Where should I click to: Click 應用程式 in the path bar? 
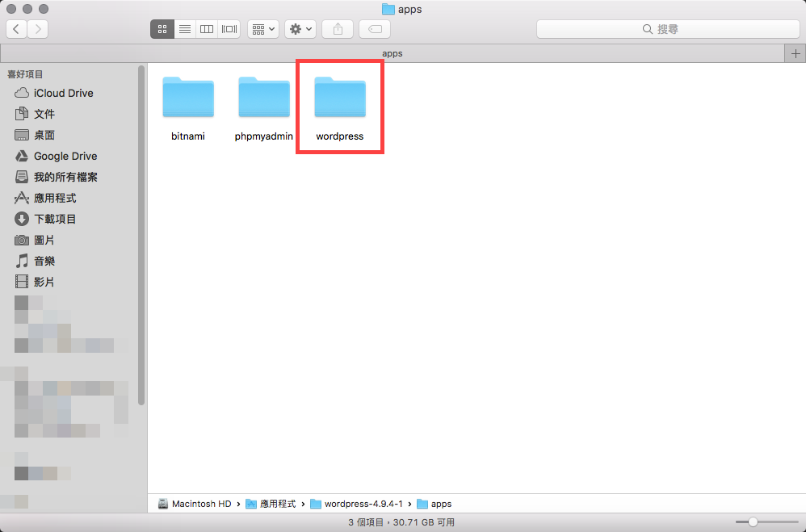271,504
